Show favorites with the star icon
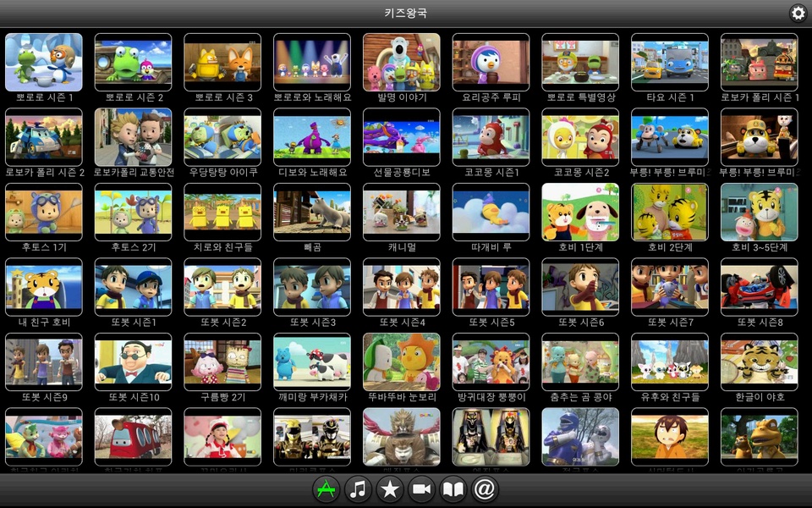 (389, 489)
